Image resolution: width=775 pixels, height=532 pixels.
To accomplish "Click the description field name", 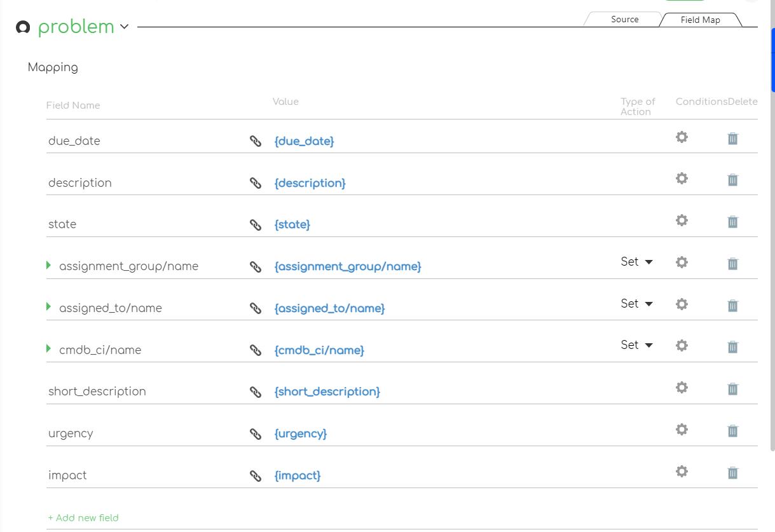I will 80,183.
